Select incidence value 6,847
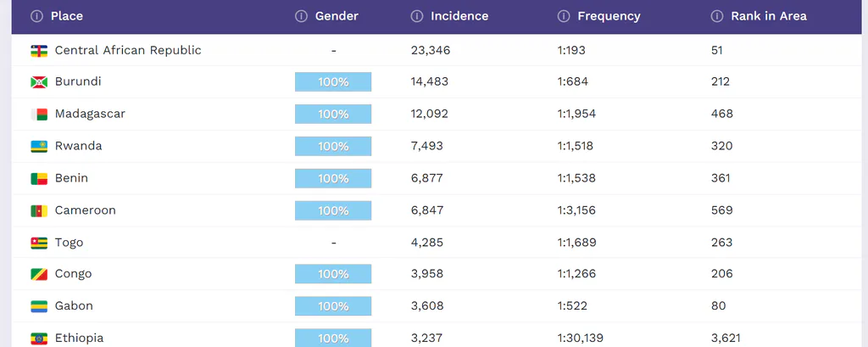 click(427, 210)
